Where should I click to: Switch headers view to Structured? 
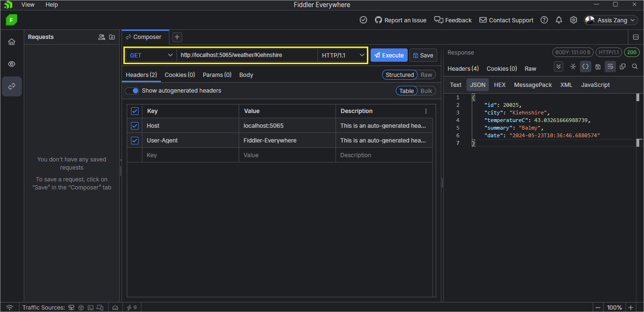[400, 75]
